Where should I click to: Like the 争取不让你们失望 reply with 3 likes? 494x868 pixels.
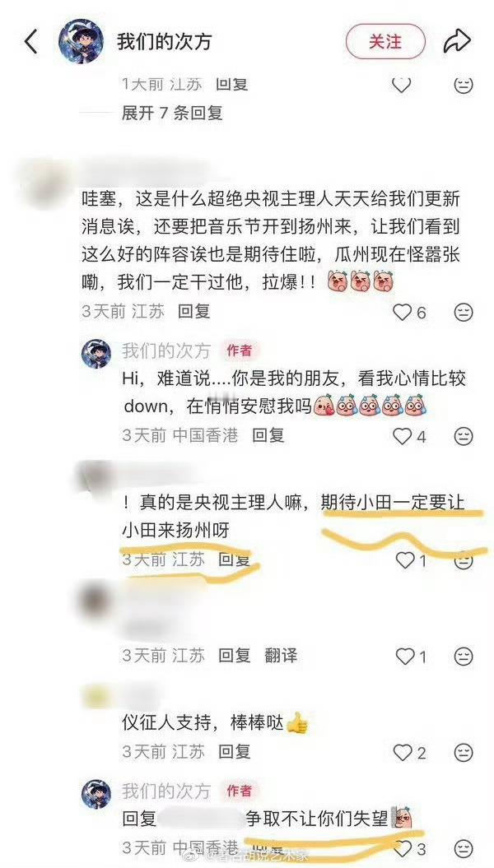point(410,848)
